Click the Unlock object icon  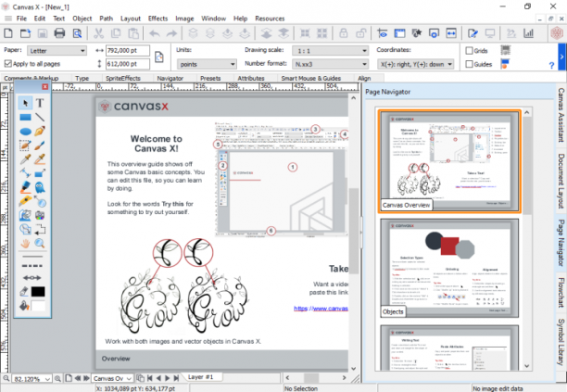point(360,33)
